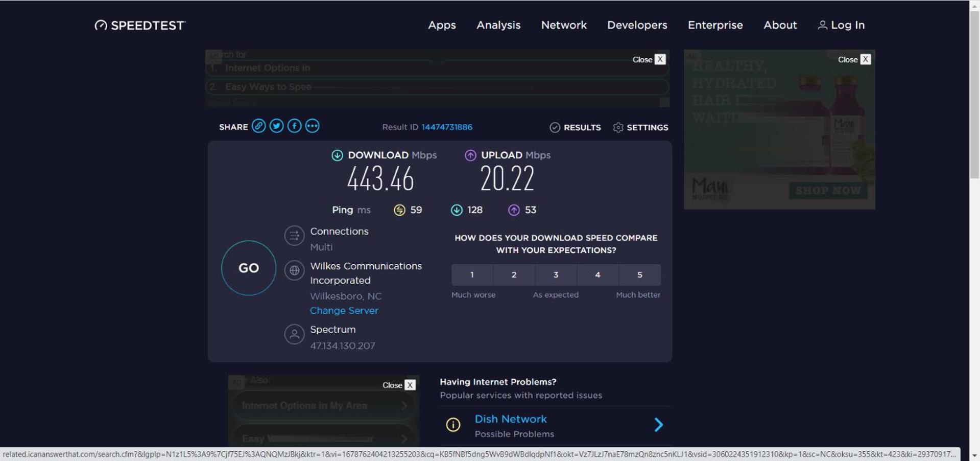Click Shop Now on the Maui ad
980x461 pixels.
tap(827, 191)
